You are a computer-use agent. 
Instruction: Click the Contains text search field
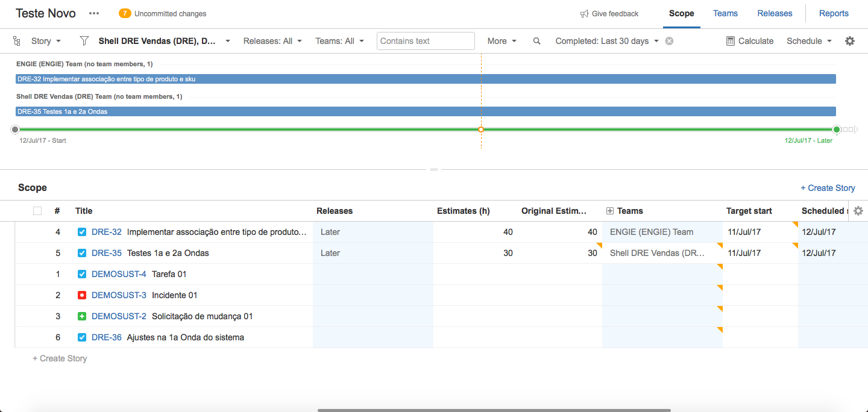[426, 41]
